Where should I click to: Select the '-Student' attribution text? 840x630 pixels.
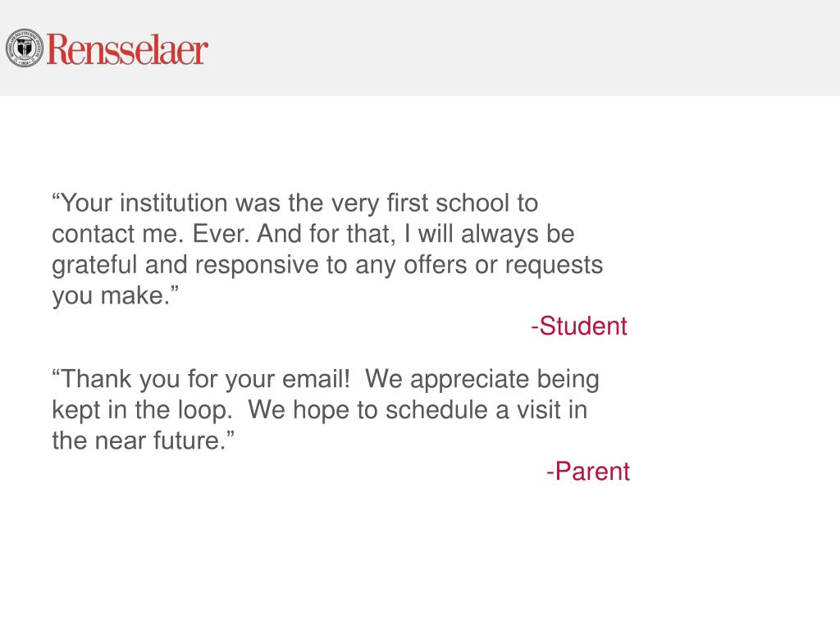pos(578,326)
